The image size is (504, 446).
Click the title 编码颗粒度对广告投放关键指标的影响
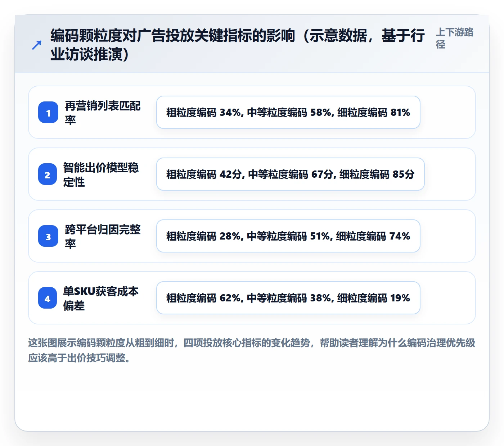[x=238, y=45]
